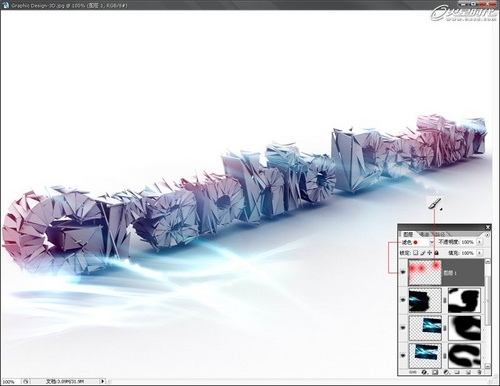
Task: Lock layer position with the move lock icon
Action: pyautogui.click(x=430, y=253)
